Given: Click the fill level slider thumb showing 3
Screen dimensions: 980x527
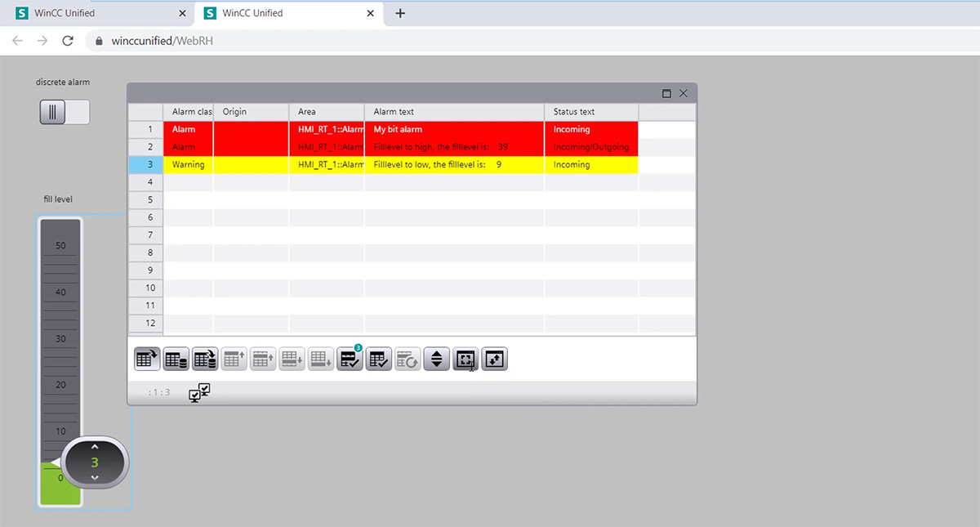Looking at the screenshot, I should [95, 462].
